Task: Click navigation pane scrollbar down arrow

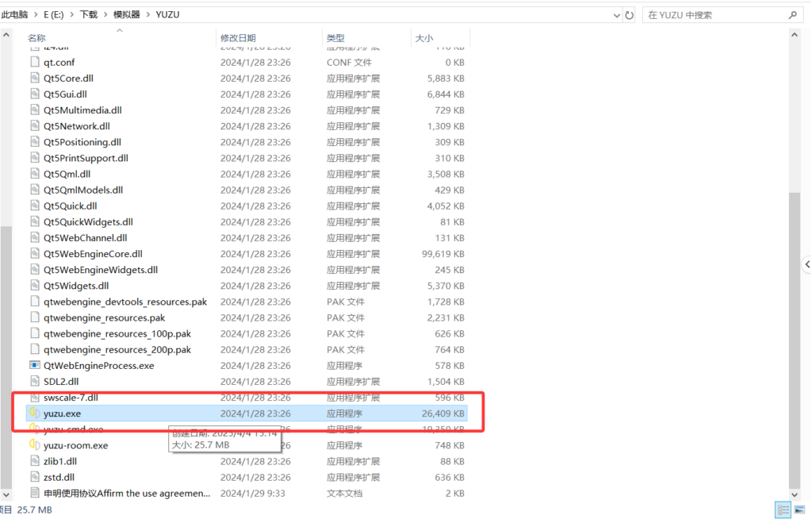Action: click(6, 494)
